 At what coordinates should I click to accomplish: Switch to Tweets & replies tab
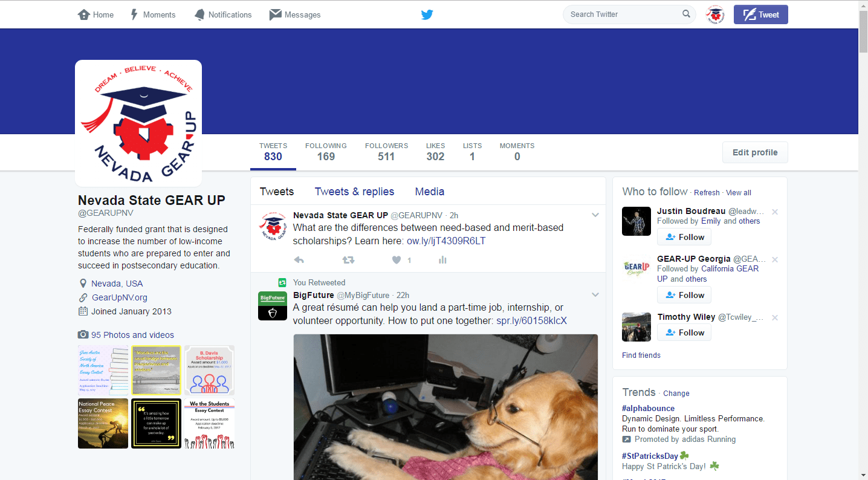click(x=354, y=192)
